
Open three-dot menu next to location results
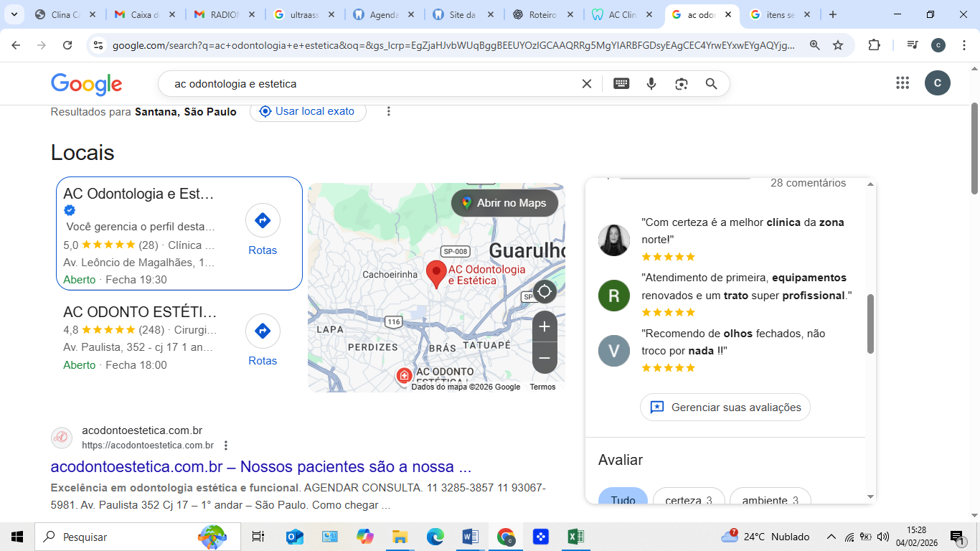click(x=388, y=111)
